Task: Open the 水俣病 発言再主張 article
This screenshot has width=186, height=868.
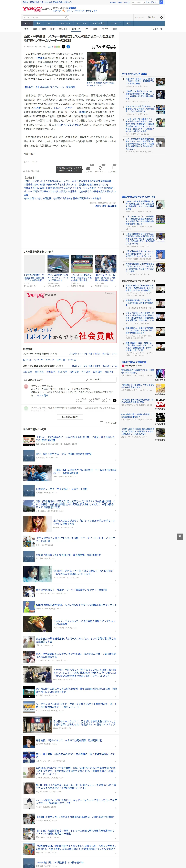Action: 68,555
